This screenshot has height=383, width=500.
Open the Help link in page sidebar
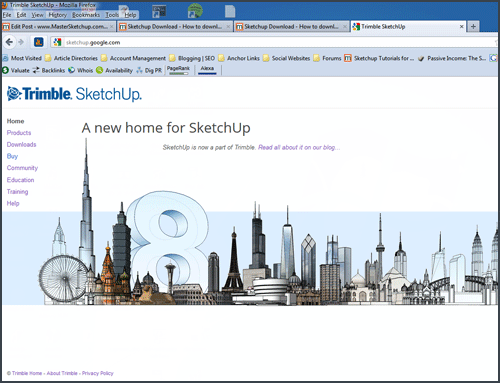click(x=13, y=203)
